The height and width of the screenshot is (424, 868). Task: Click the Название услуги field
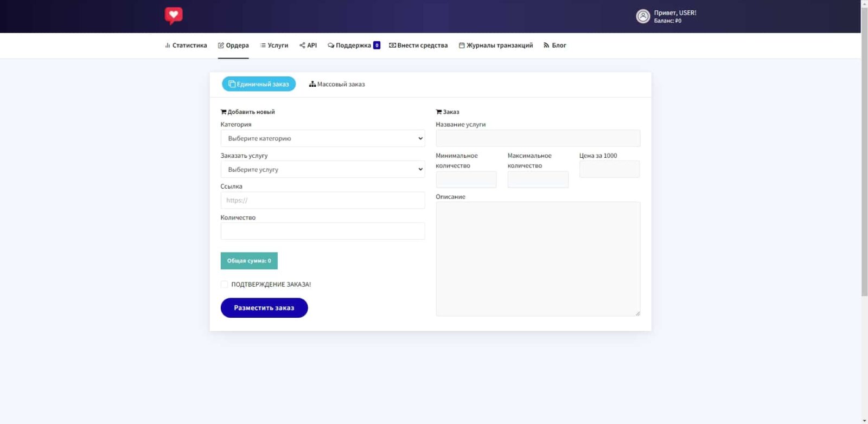coord(538,138)
